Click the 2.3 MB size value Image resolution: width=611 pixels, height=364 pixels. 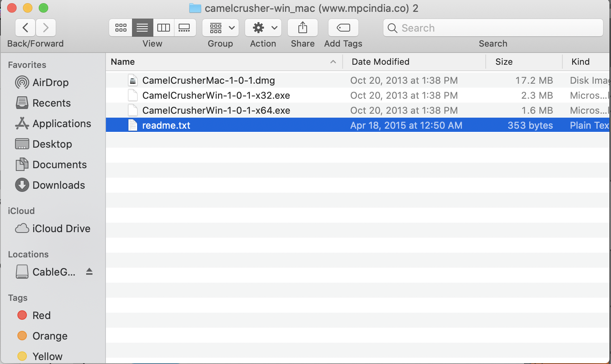tap(537, 96)
